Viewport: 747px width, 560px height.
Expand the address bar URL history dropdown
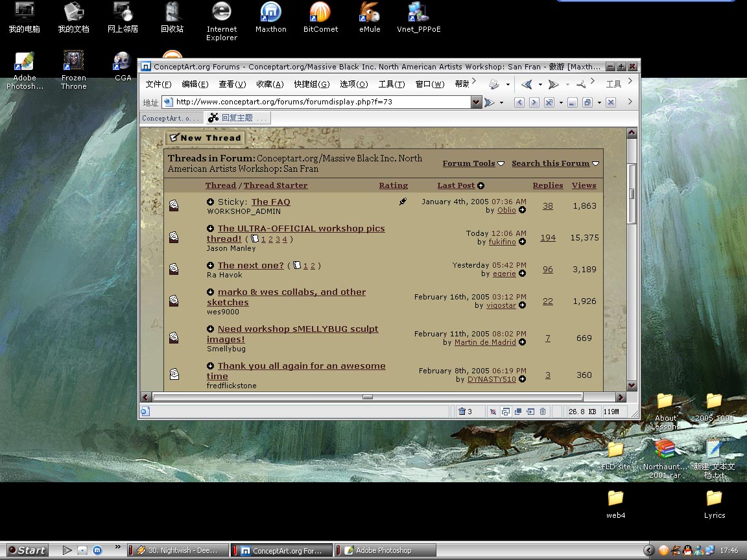coord(476,102)
